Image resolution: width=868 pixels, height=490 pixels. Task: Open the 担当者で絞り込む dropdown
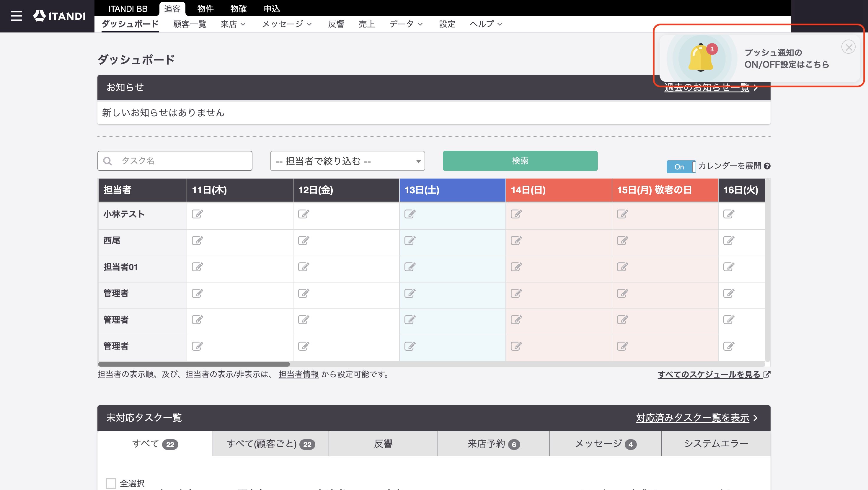click(x=347, y=161)
